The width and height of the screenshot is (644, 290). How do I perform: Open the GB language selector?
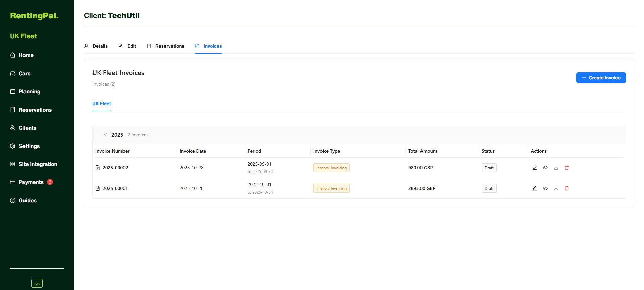(x=37, y=284)
